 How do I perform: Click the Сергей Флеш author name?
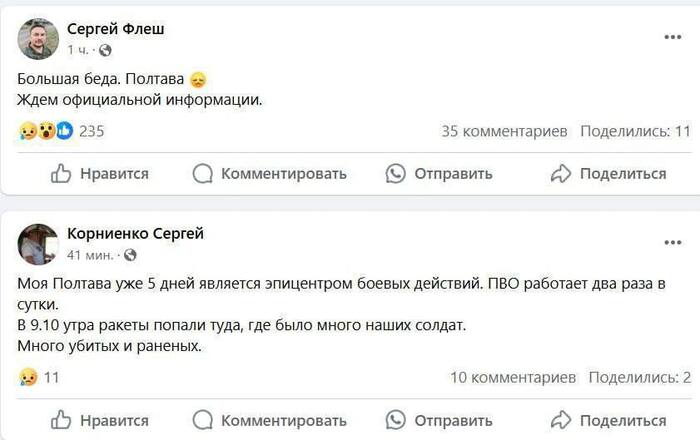(x=115, y=29)
